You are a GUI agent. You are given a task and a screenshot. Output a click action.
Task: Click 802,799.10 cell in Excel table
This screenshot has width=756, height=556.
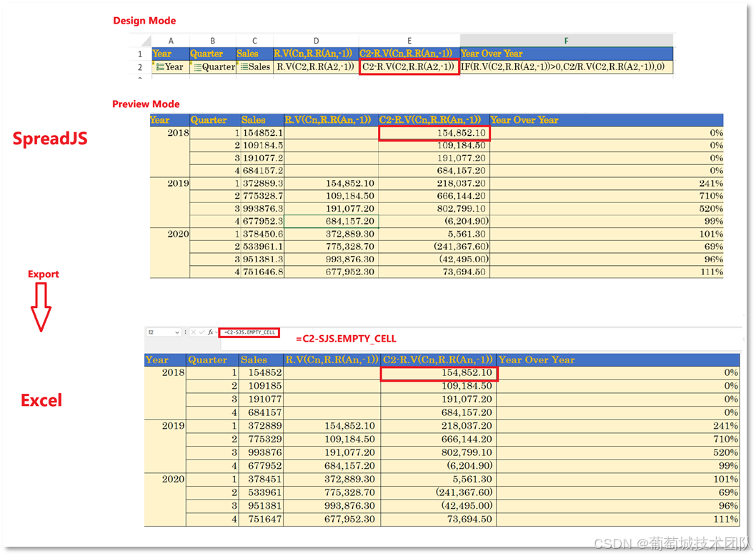tap(438, 453)
